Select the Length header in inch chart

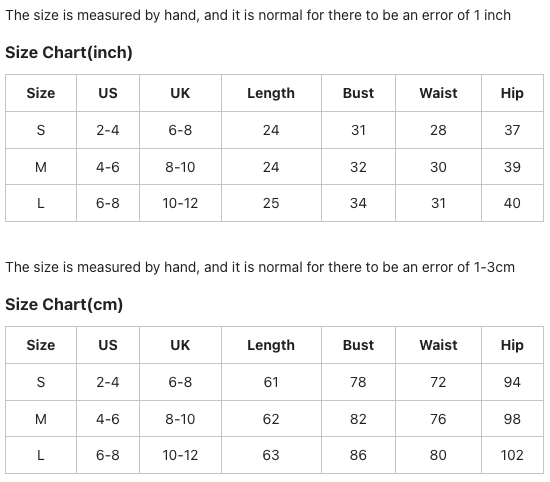[271, 93]
